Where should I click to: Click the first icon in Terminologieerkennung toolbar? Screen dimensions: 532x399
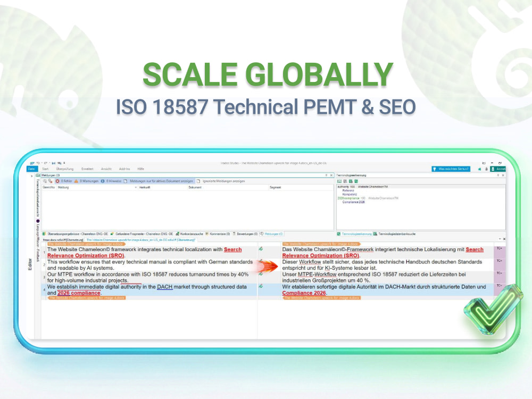point(339,181)
